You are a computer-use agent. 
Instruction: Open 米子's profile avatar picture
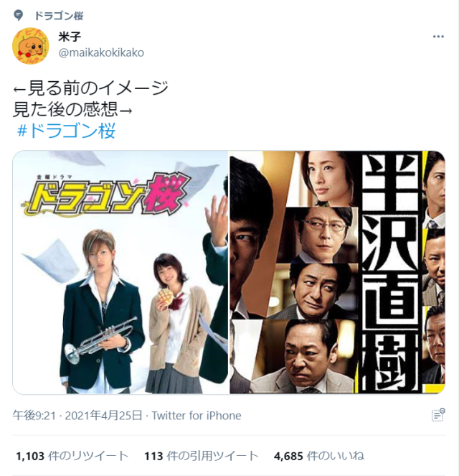click(31, 46)
